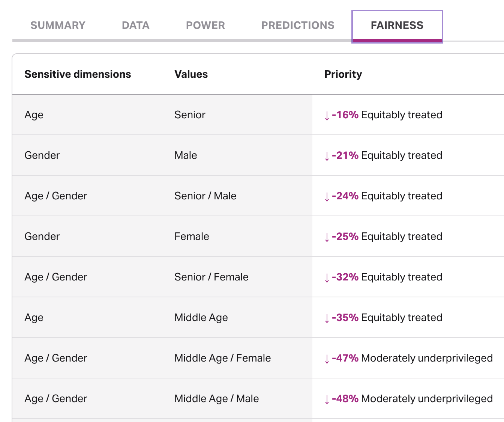
Task: Click the down arrow beside -35%
Action: pyautogui.click(x=327, y=318)
